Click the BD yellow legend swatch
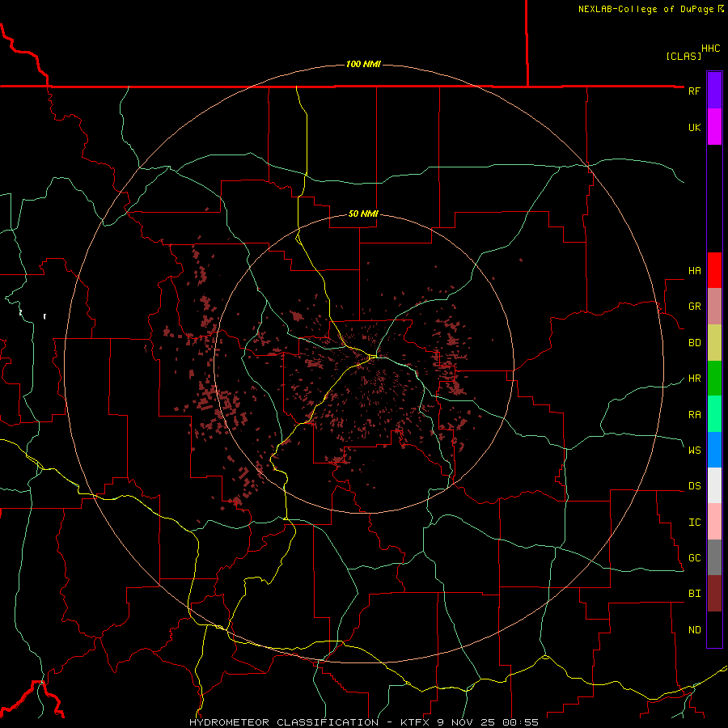The image size is (728, 728). [714, 343]
